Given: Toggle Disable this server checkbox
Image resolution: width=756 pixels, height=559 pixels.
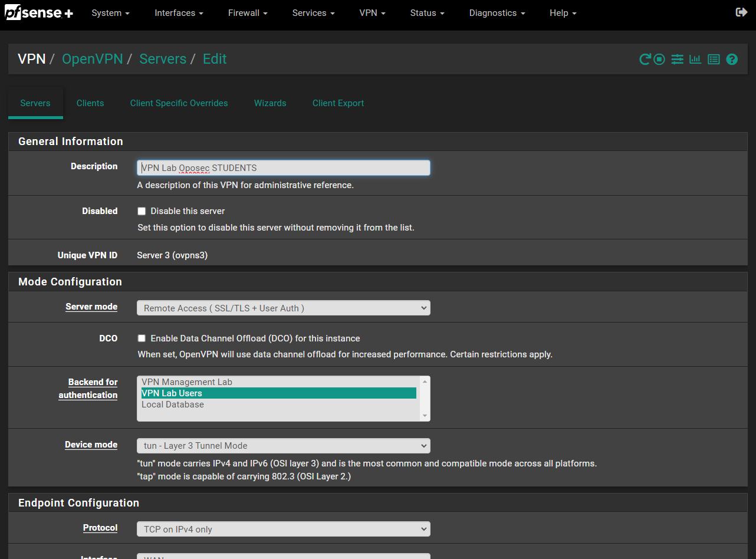Looking at the screenshot, I should (142, 211).
